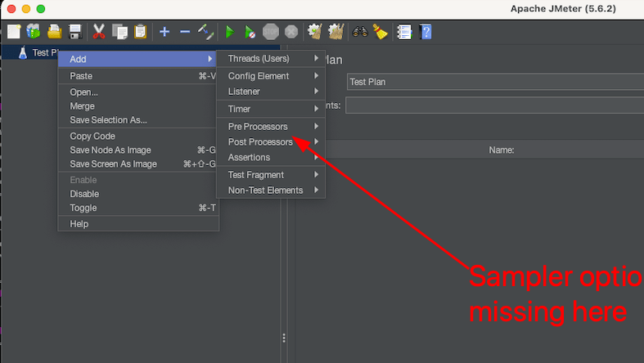Viewport: 644px width, 363px height.
Task: Click the Clear All double broom icon
Action: 336,32
